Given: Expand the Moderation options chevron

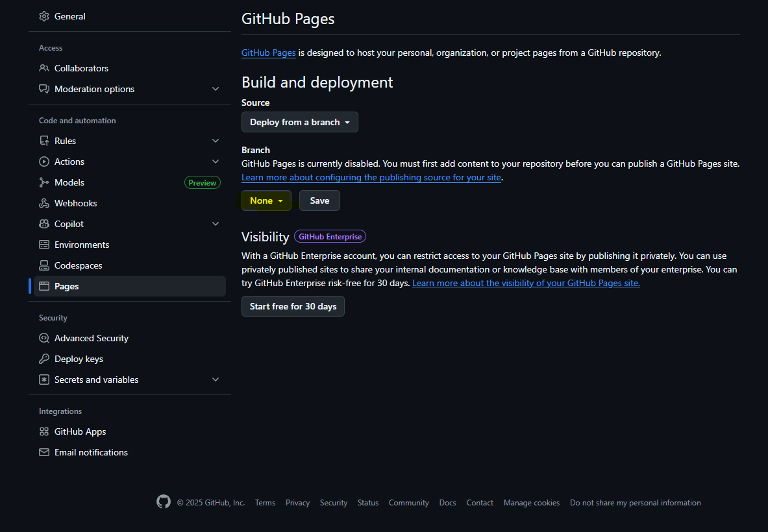Looking at the screenshot, I should [216, 89].
